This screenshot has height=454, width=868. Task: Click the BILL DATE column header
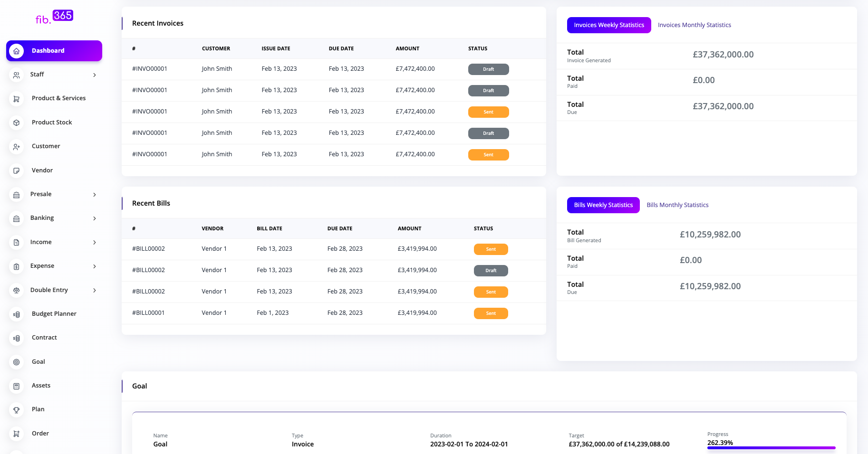click(x=270, y=228)
